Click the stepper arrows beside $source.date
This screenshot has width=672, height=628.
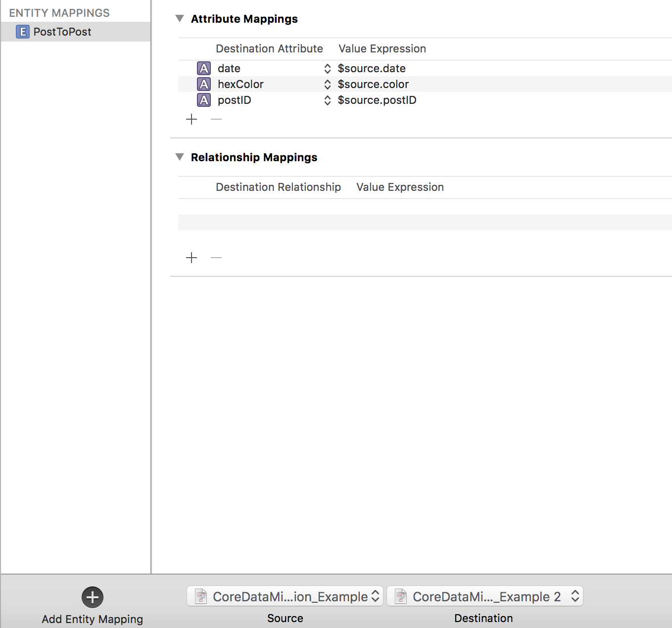point(327,68)
